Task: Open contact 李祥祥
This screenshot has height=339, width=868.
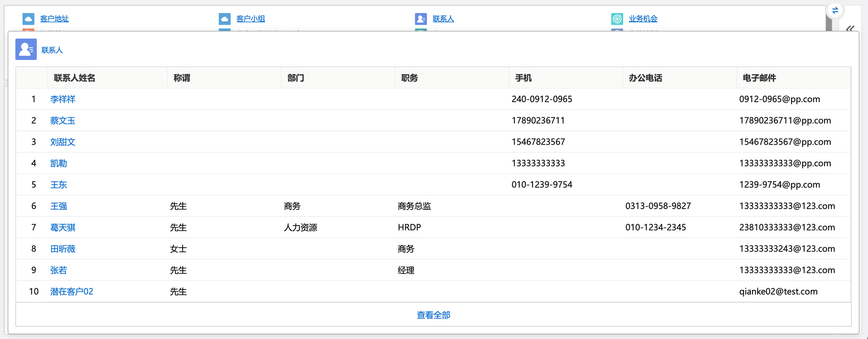Action: 62,99
